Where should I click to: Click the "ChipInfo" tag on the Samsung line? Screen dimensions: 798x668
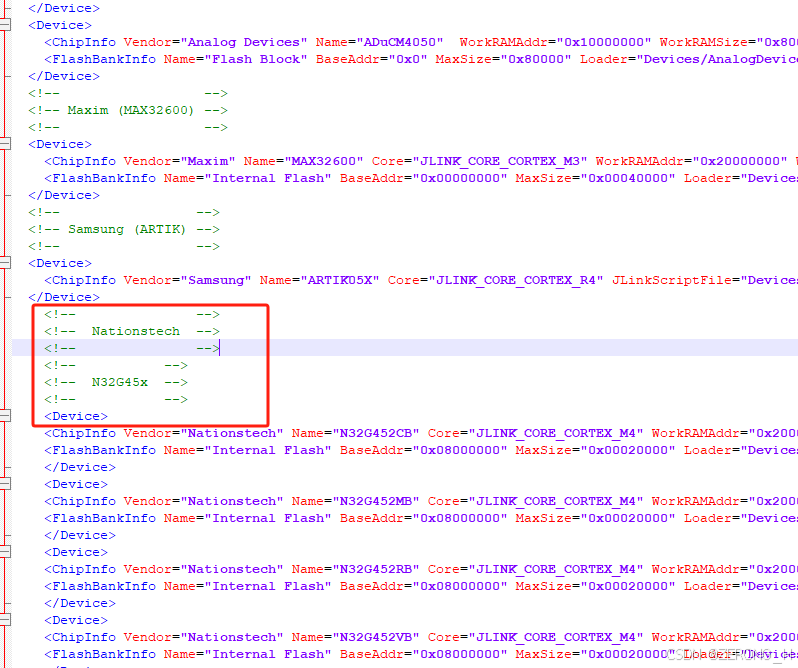pos(84,280)
